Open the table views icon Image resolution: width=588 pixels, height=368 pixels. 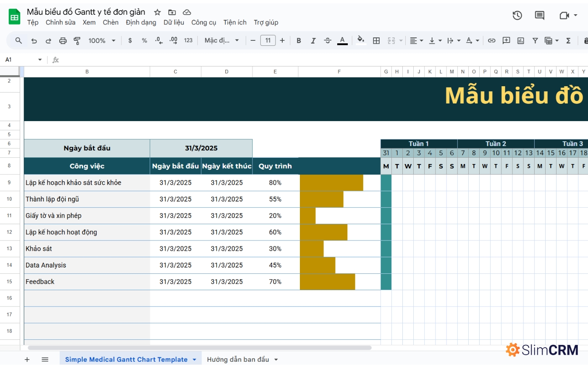click(x=548, y=40)
